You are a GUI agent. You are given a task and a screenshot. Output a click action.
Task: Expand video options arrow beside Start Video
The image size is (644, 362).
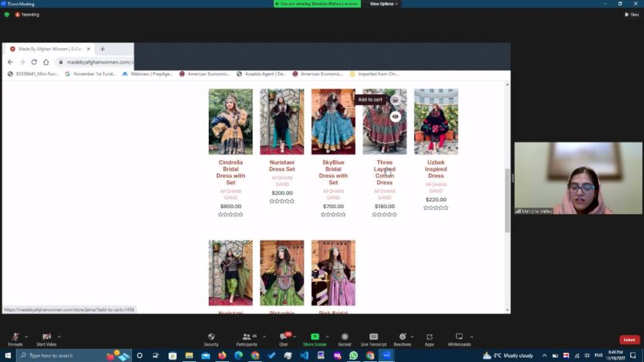[x=59, y=337]
